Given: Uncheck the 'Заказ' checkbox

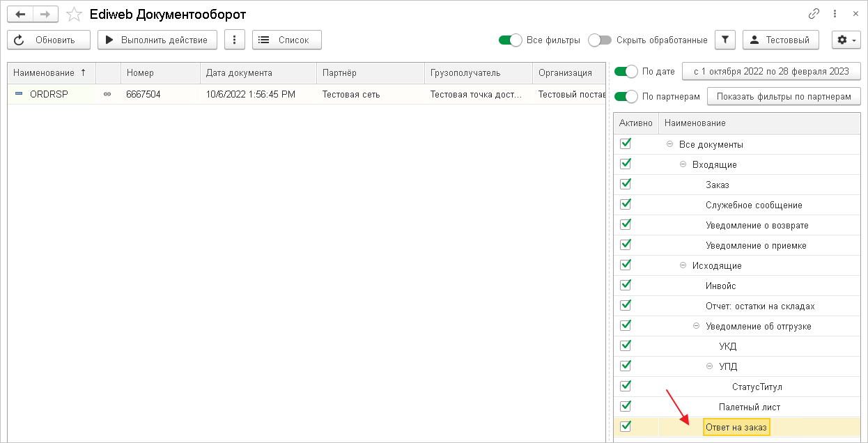Looking at the screenshot, I should click(626, 185).
